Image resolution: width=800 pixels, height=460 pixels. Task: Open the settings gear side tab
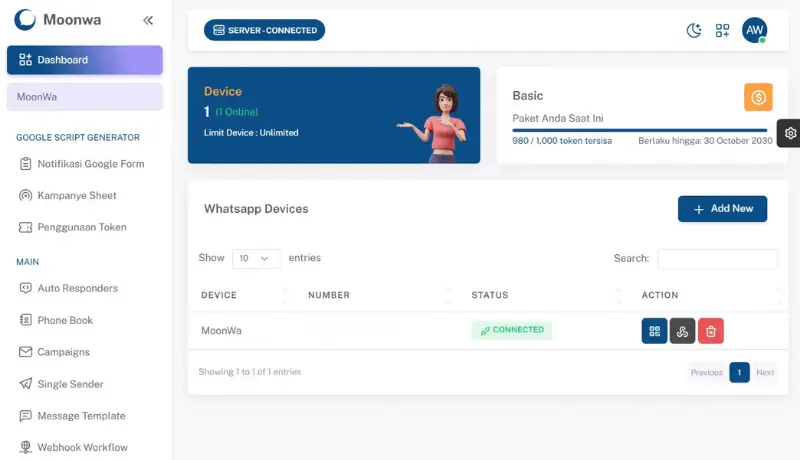click(x=789, y=133)
